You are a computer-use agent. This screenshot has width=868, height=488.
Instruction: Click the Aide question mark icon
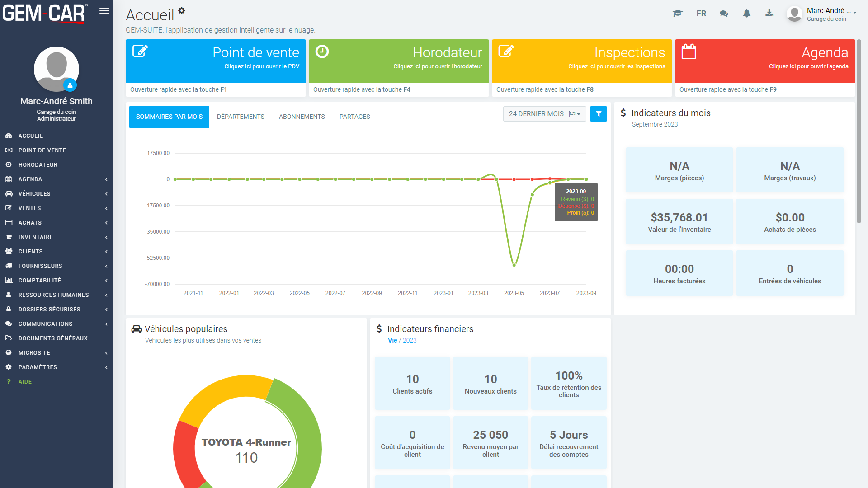click(9, 381)
